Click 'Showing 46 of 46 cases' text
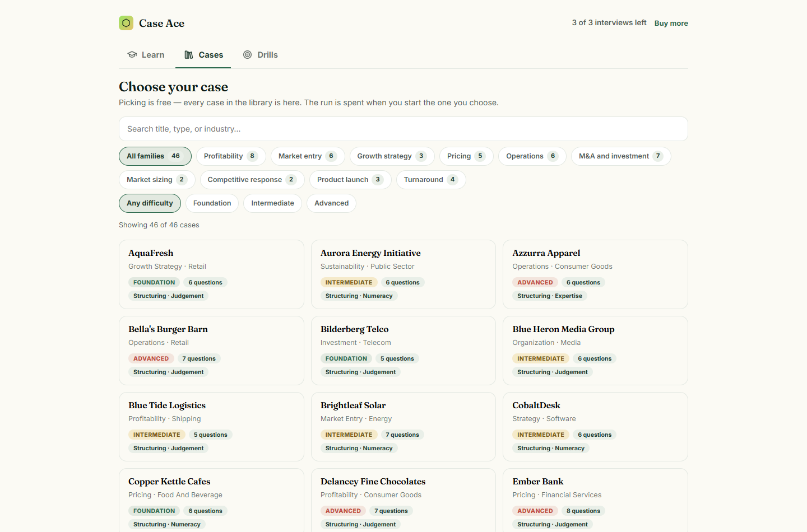The image size is (807, 532). (159, 225)
